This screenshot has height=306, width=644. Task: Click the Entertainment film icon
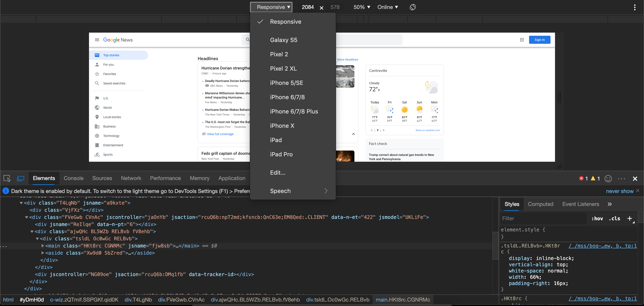pos(97,145)
